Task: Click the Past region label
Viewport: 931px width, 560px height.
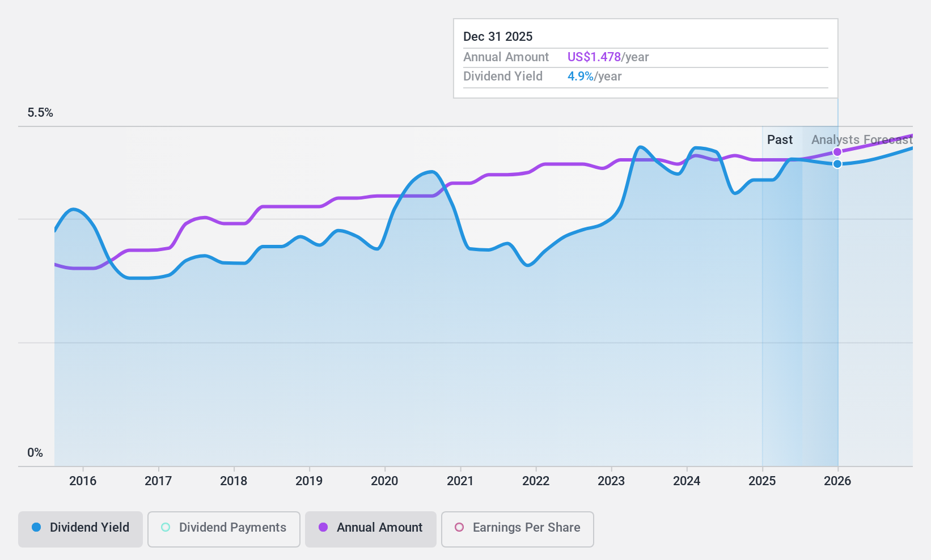Action: pyautogui.click(x=780, y=139)
